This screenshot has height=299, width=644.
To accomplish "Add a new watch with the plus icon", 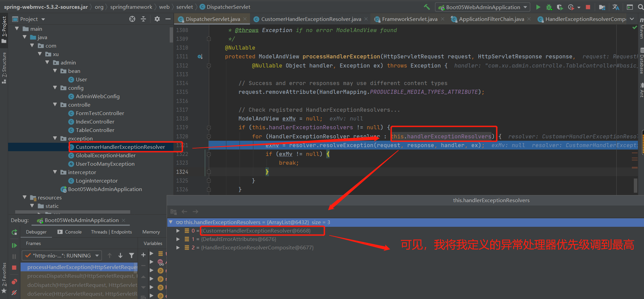I will click(143, 255).
